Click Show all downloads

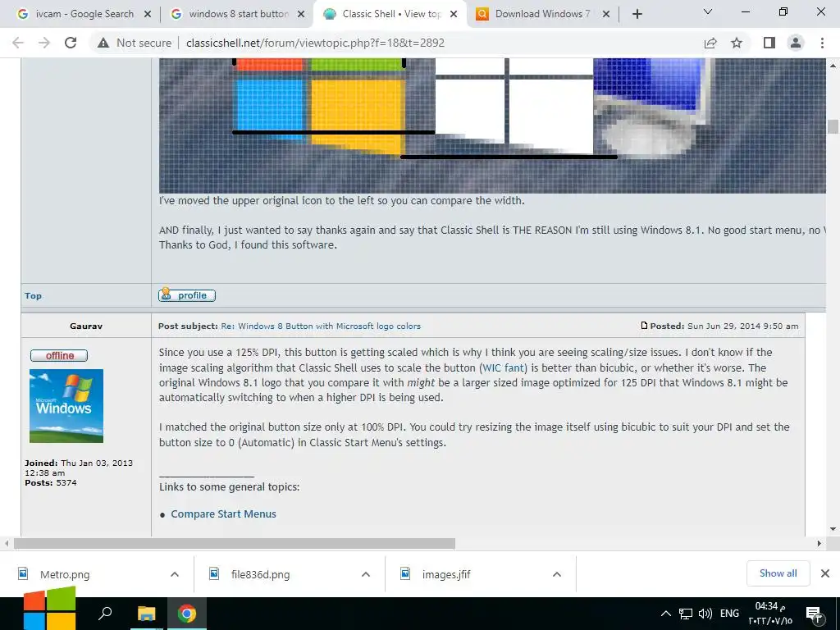pyautogui.click(x=778, y=573)
